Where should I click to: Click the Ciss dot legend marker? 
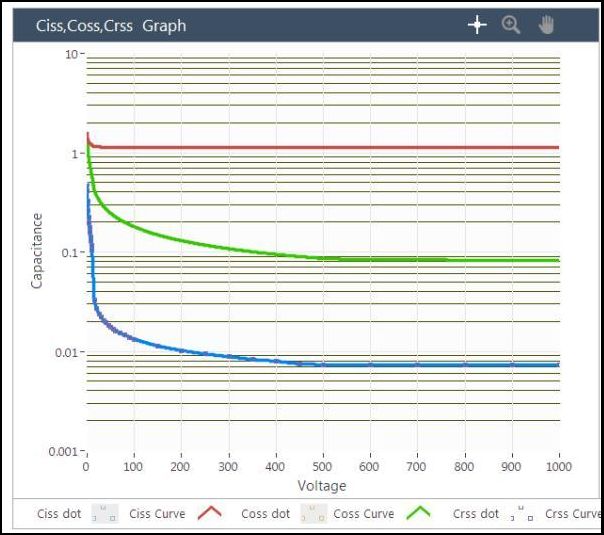(x=105, y=514)
